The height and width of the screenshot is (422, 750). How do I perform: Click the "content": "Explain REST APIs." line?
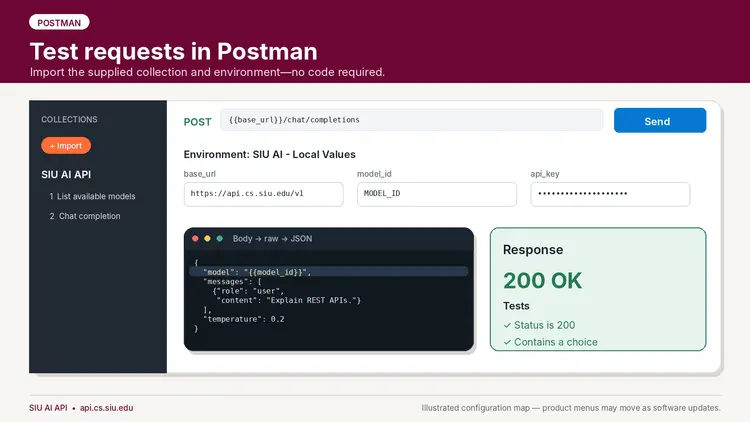point(289,300)
